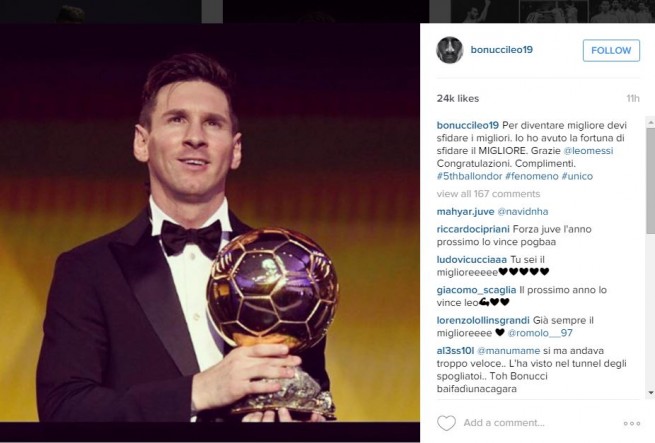
Task: Open mahyar.juve commenter profile
Action: pos(465,212)
